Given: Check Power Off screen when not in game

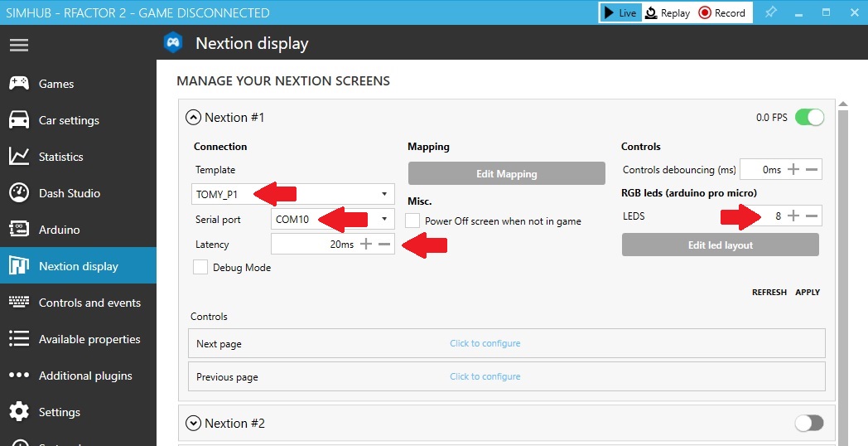Looking at the screenshot, I should pos(412,221).
